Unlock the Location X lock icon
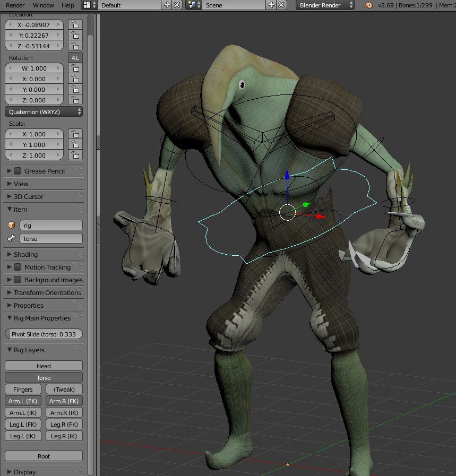The height and width of the screenshot is (476, 456). pos(75,24)
